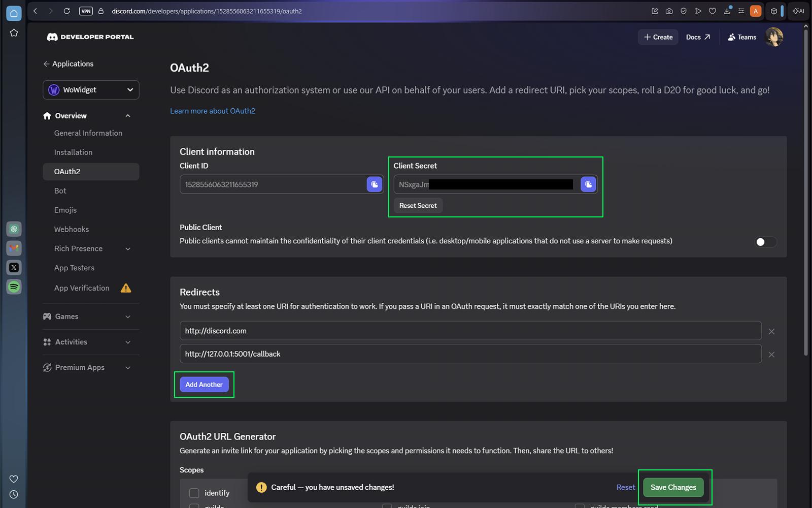Remove the 127.0.0.1:5001/callback redirect
This screenshot has width=812, height=508.
771,355
